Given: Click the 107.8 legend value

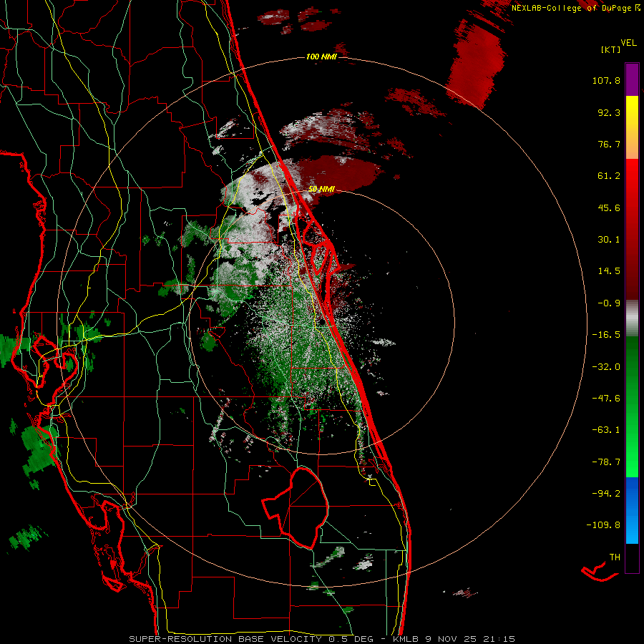Looking at the screenshot, I should pos(606,80).
